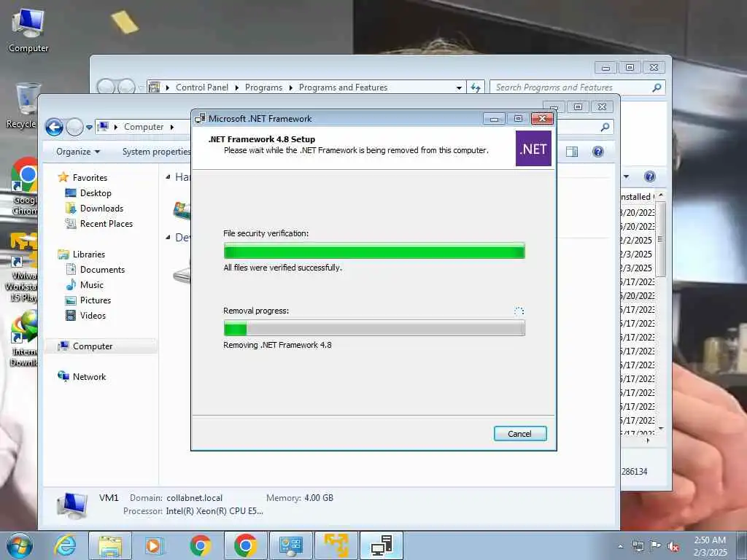The height and width of the screenshot is (560, 747).
Task: Open recent locations dropdown in Computer window
Action: tap(89, 127)
